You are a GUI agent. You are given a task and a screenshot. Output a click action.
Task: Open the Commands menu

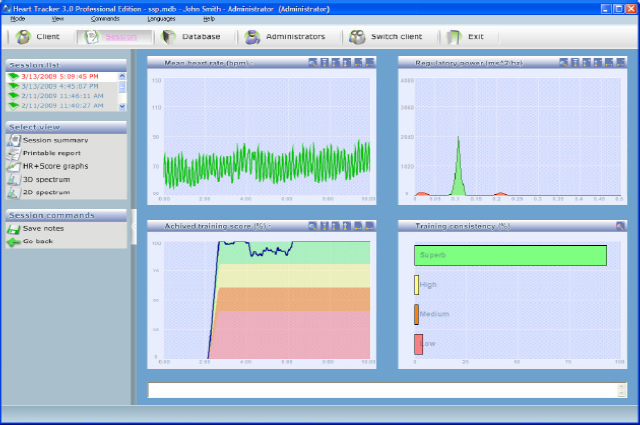(105, 19)
